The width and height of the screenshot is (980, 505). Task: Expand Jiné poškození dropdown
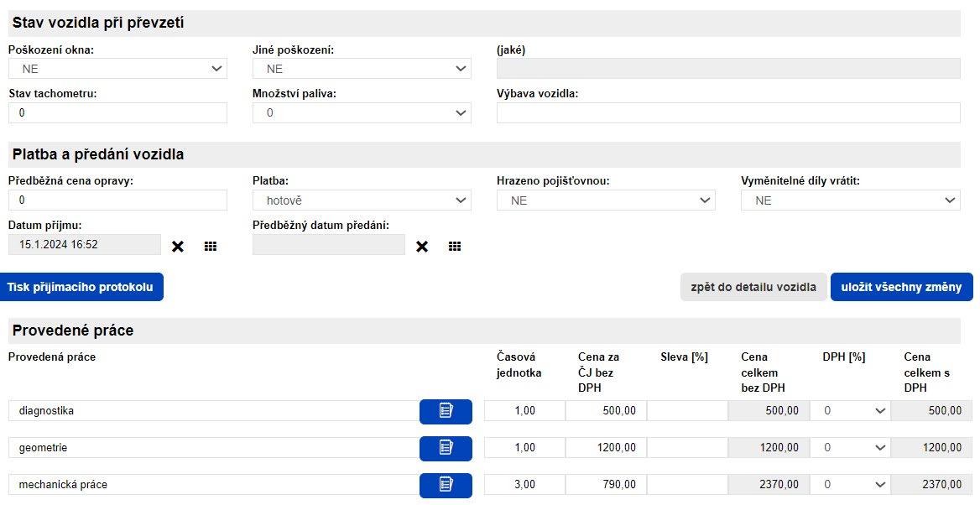pyautogui.click(x=362, y=69)
